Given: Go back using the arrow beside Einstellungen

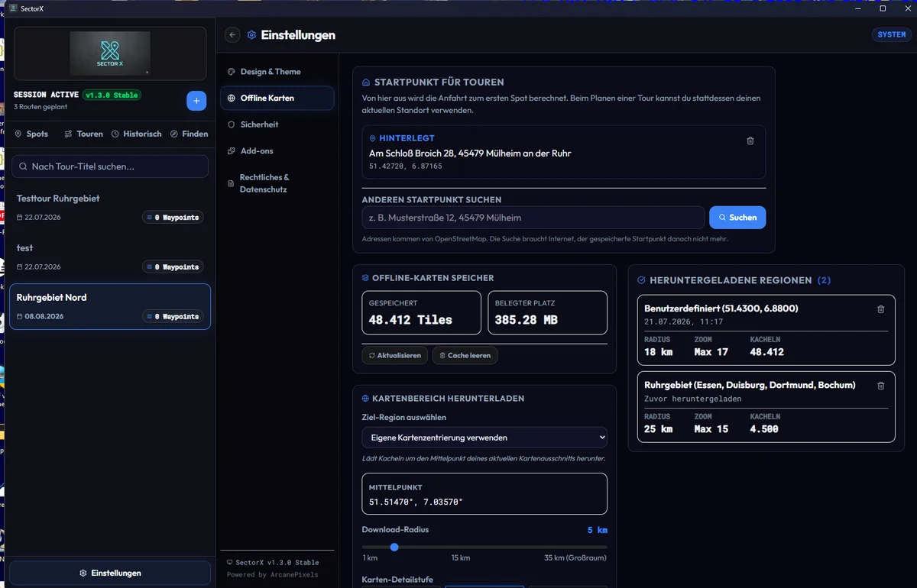Looking at the screenshot, I should click(x=232, y=35).
